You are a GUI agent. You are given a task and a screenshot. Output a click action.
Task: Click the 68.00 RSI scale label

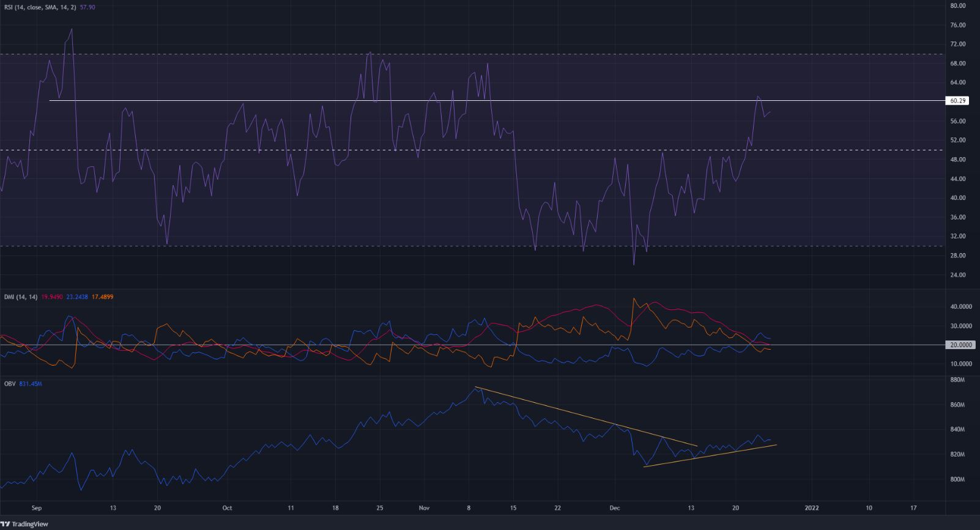point(958,64)
